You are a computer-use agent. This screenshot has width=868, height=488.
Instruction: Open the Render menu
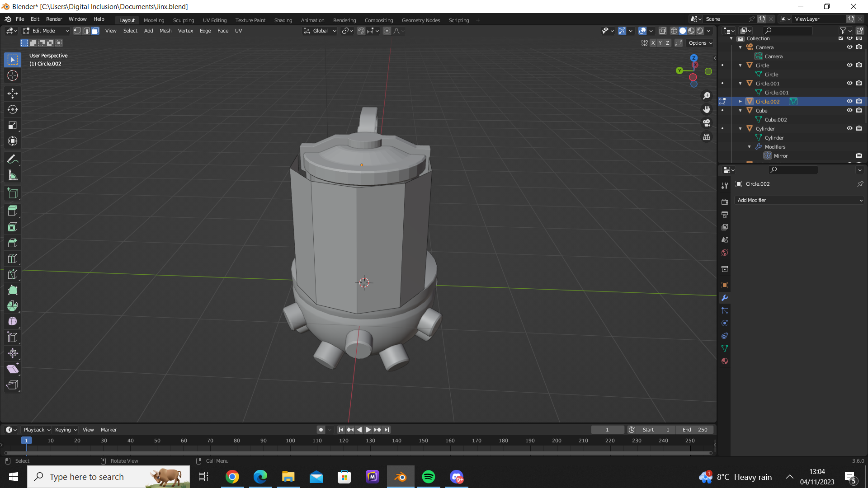[x=54, y=19]
